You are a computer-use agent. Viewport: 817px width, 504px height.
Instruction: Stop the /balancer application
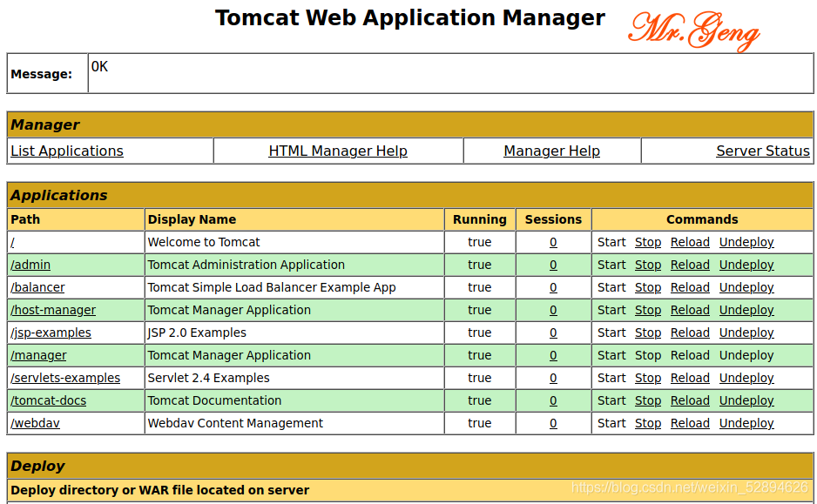648,287
